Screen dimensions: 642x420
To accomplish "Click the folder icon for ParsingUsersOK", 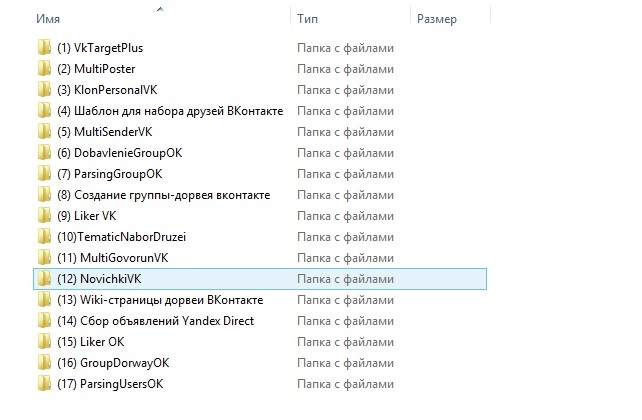I will [x=44, y=384].
